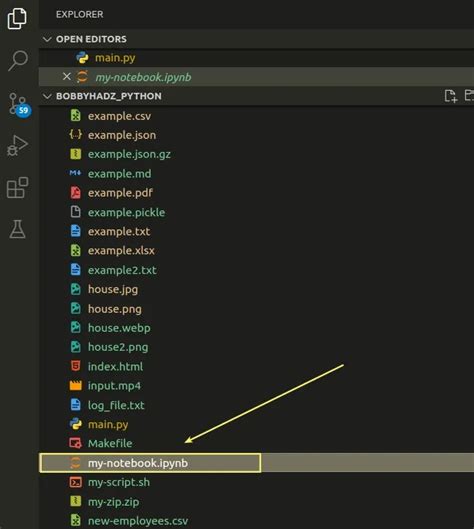Open my-notebook.ipynb in the folder tree
This screenshot has width=474, height=529.
point(256,463)
